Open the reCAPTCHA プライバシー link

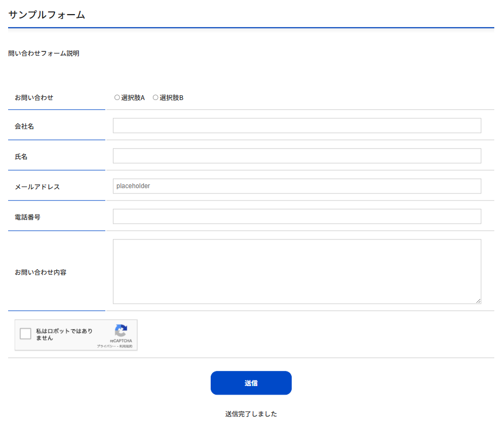click(x=106, y=346)
